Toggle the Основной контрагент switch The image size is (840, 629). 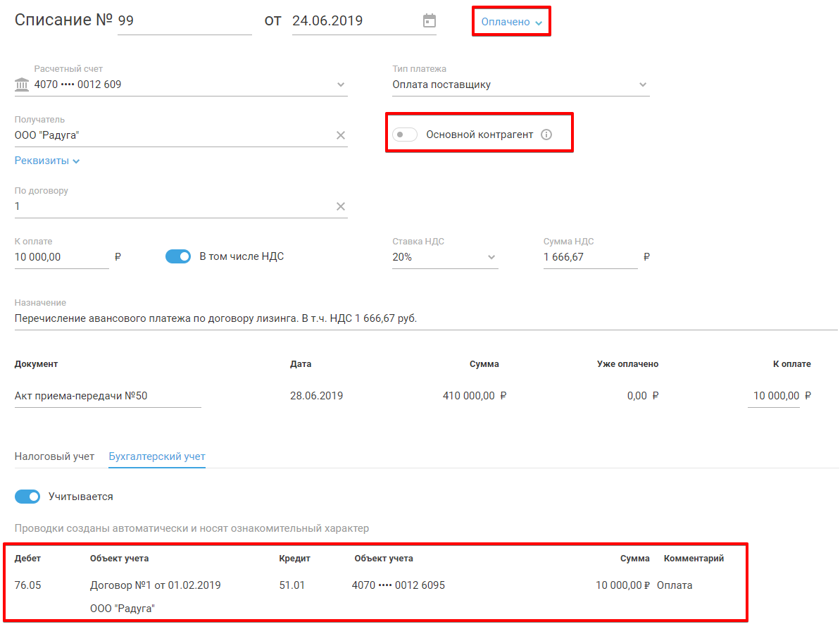[x=405, y=135]
